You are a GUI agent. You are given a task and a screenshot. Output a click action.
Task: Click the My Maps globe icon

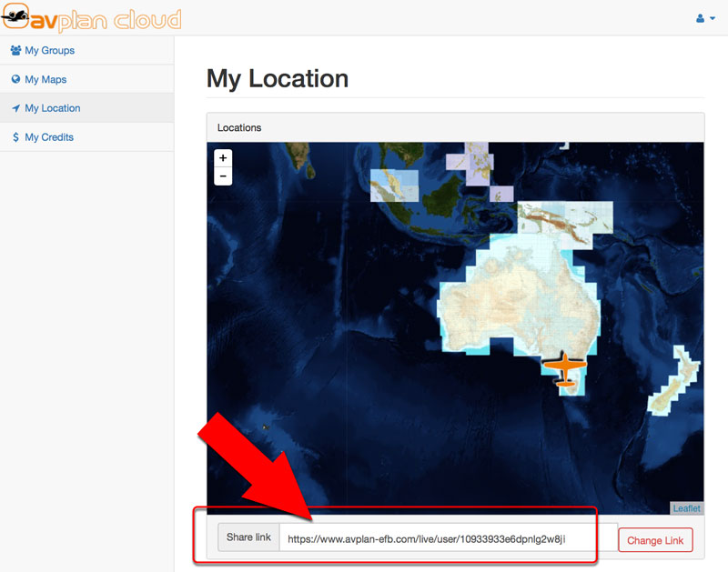15,79
